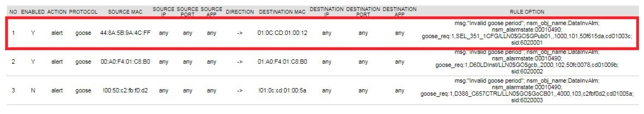Screen dimensions: 644x114
Task: Click the PROTOCOL column header
Action: (x=83, y=12)
